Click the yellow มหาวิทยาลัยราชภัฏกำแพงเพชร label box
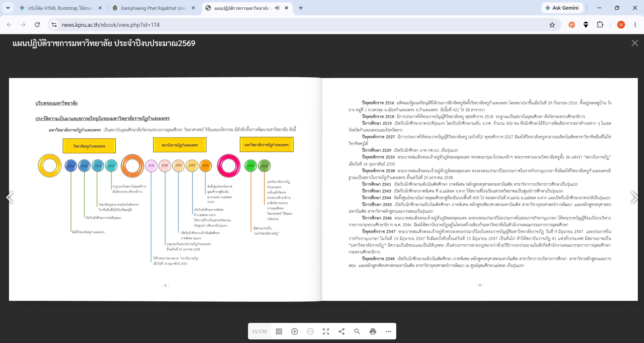 point(267,144)
